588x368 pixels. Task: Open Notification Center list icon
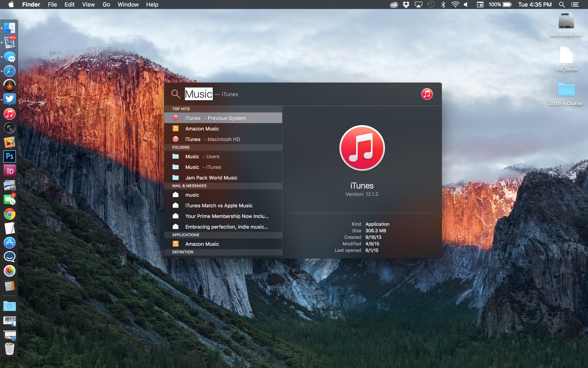tap(575, 5)
